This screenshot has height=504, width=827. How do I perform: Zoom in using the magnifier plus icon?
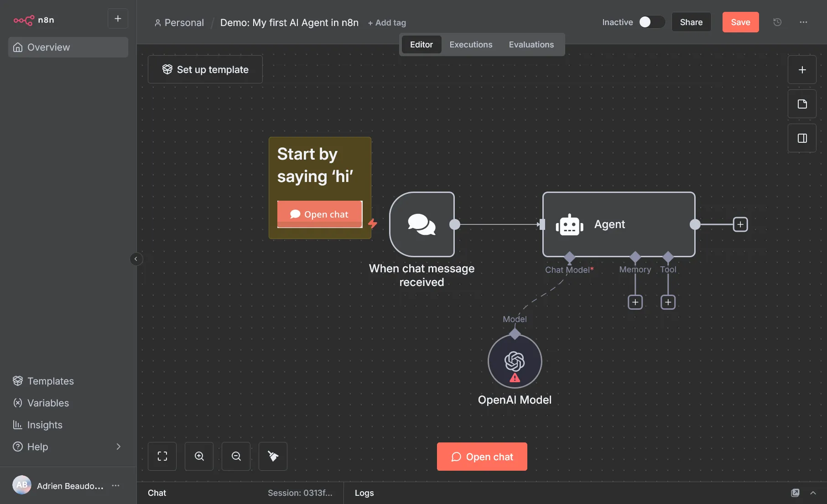tap(199, 456)
